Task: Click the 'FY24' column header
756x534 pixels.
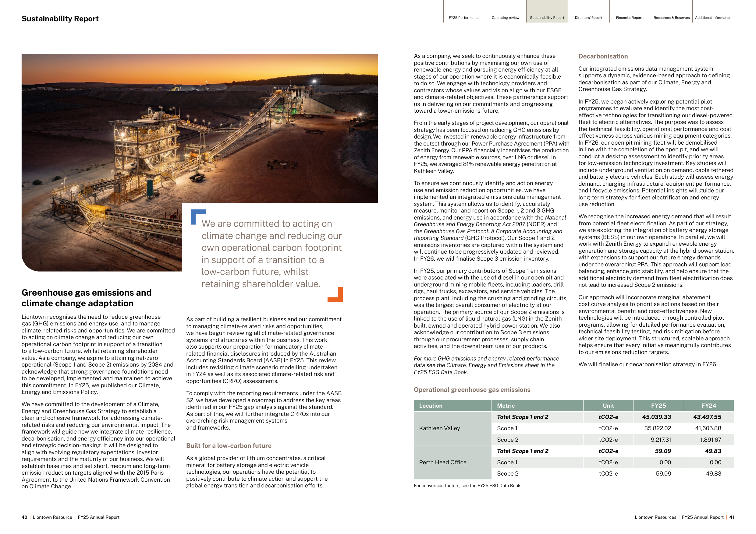Action: (708, 406)
